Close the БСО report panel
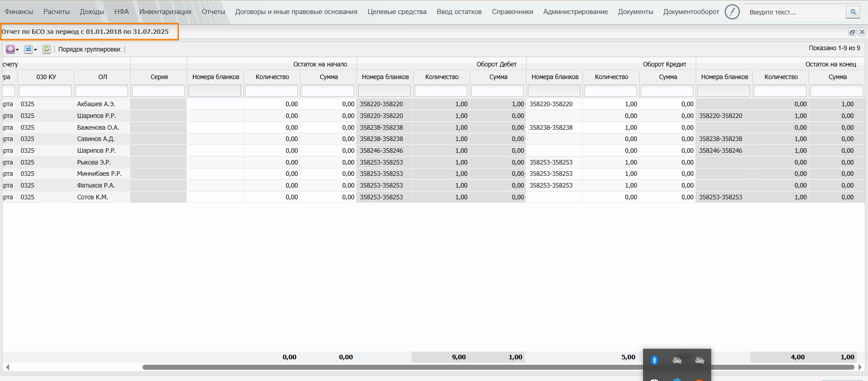 (x=862, y=32)
